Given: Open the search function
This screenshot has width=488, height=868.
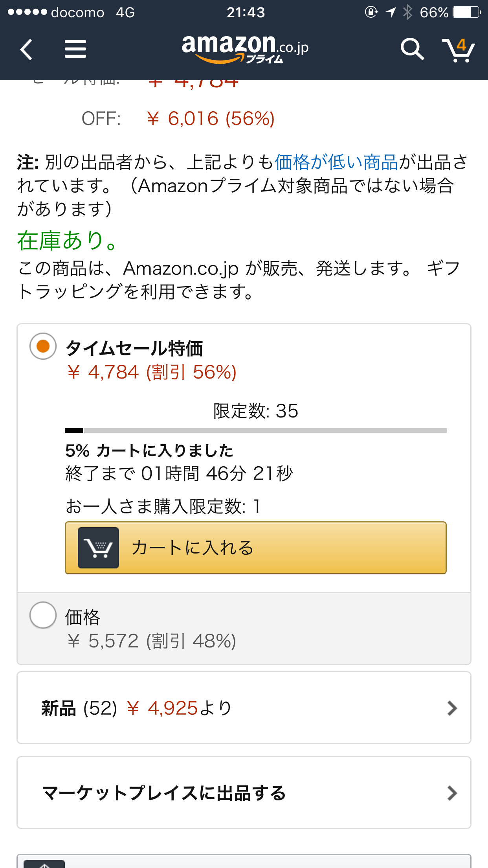Looking at the screenshot, I should (x=412, y=49).
